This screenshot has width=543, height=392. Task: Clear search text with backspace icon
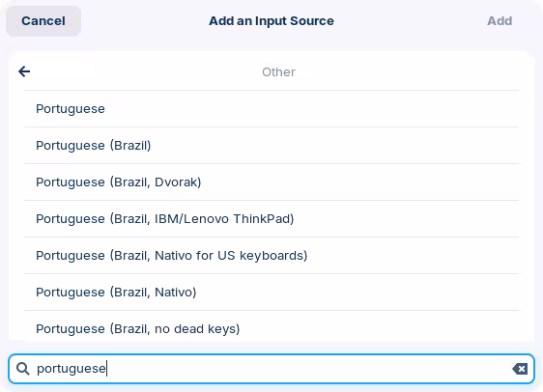coord(520,369)
